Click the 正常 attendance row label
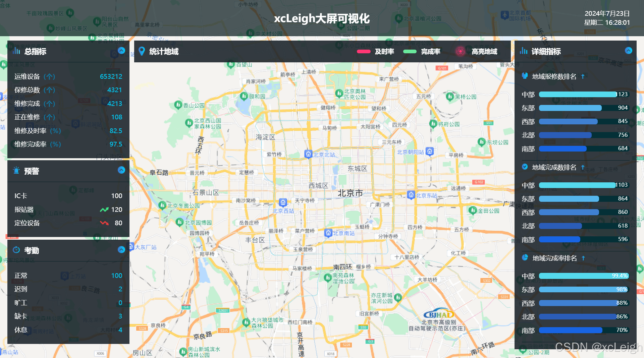 [21, 276]
